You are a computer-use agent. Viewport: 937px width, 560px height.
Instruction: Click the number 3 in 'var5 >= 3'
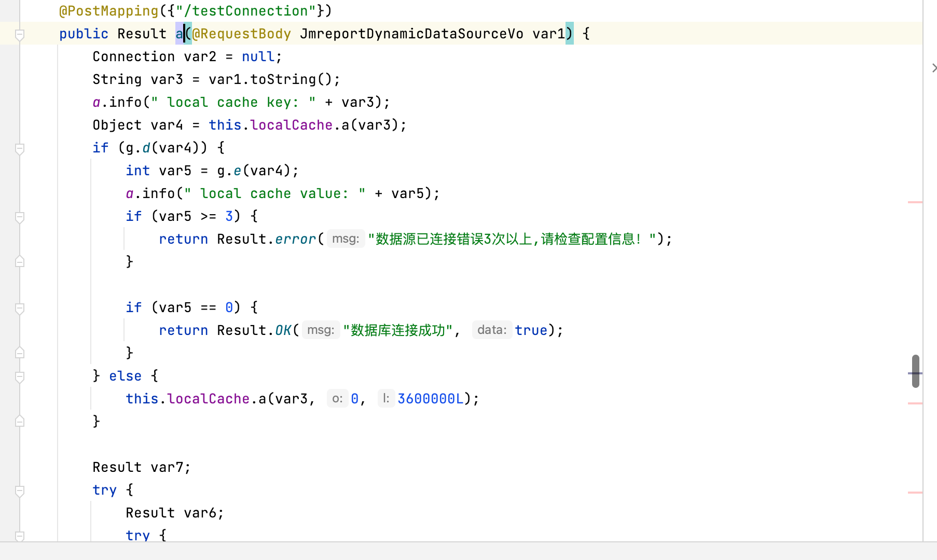(229, 216)
